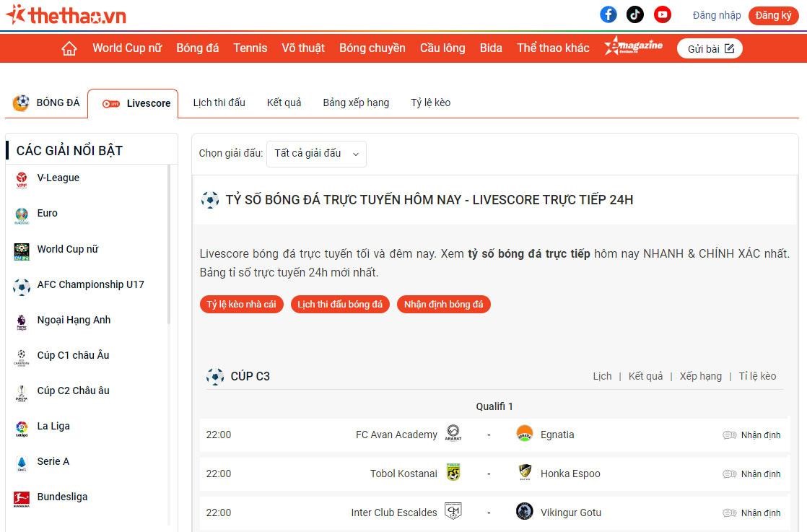Click the Đăng nhập link
The width and height of the screenshot is (807, 532).
coord(717,15)
